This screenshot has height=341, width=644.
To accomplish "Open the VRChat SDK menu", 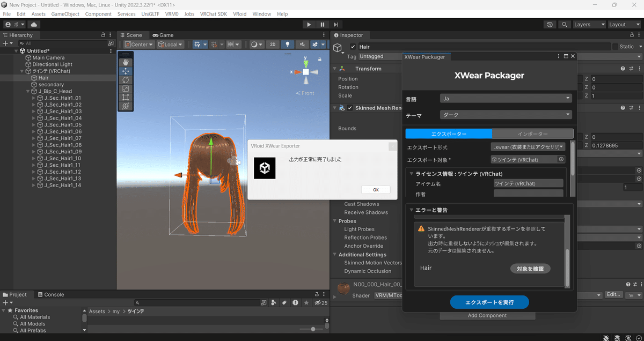I will click(214, 14).
